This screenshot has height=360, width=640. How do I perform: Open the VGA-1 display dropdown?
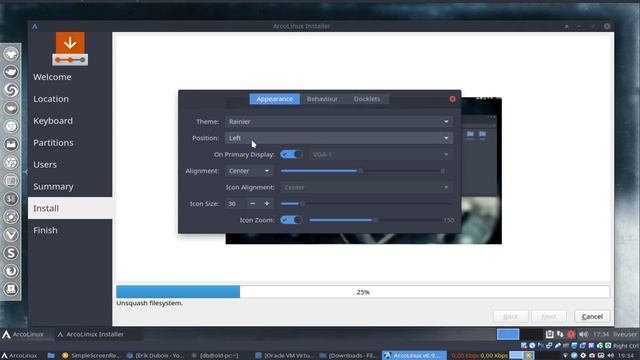381,154
